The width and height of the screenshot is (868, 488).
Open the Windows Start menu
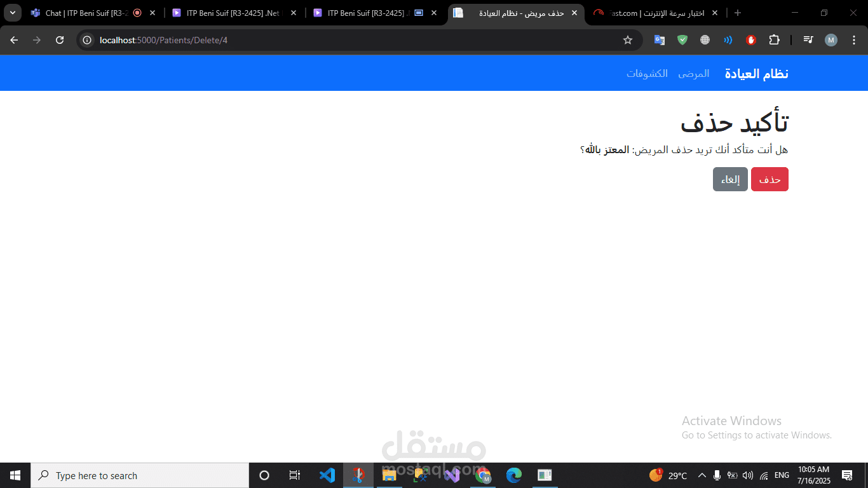[x=15, y=475]
